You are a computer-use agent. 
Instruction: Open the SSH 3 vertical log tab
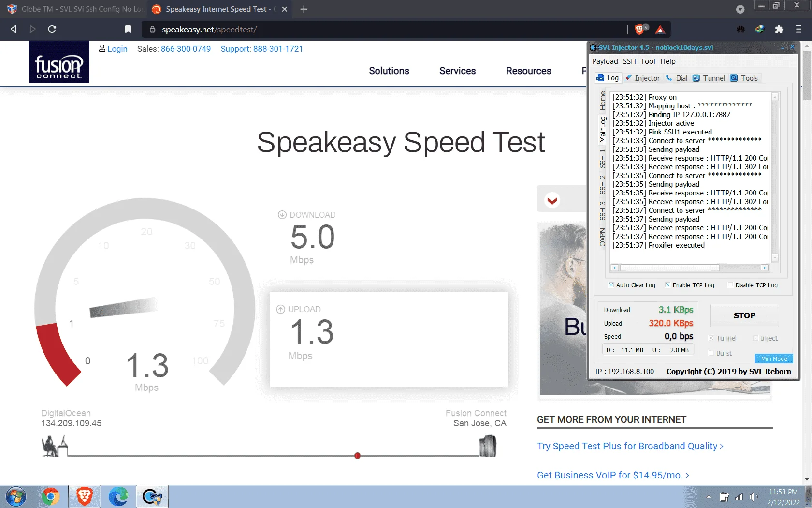coord(602,211)
